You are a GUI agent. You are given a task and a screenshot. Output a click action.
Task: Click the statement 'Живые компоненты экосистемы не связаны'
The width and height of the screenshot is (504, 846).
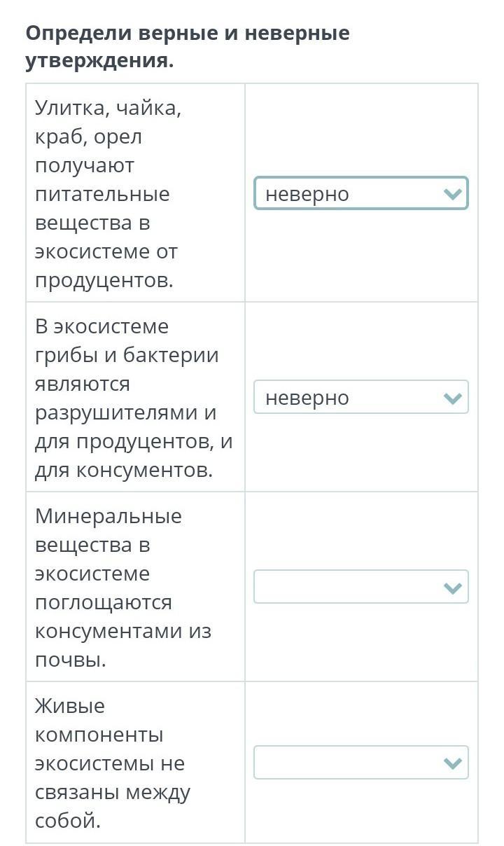tap(112, 762)
